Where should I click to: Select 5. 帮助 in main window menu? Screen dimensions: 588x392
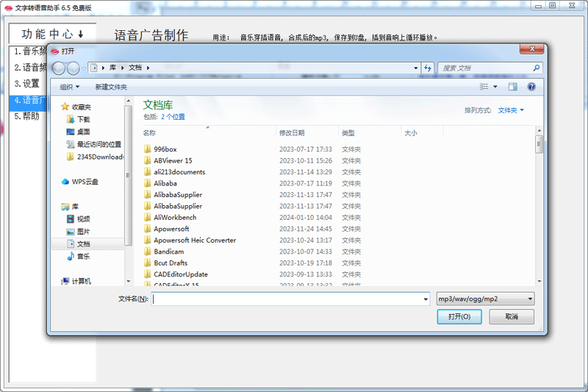pos(27,116)
